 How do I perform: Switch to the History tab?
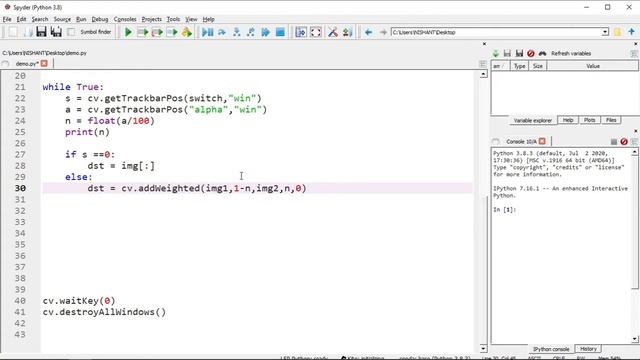(588, 349)
